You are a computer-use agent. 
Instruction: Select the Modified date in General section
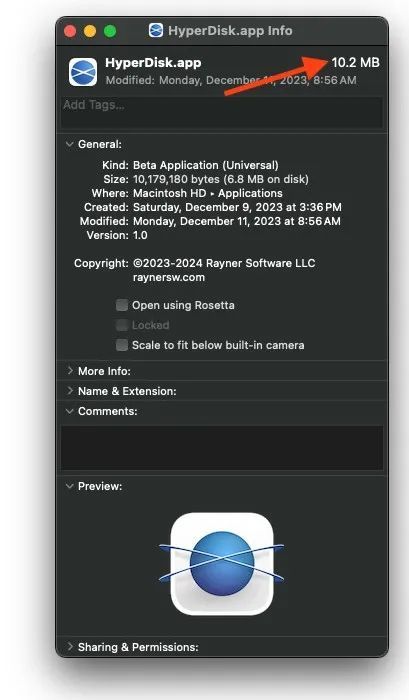click(237, 221)
